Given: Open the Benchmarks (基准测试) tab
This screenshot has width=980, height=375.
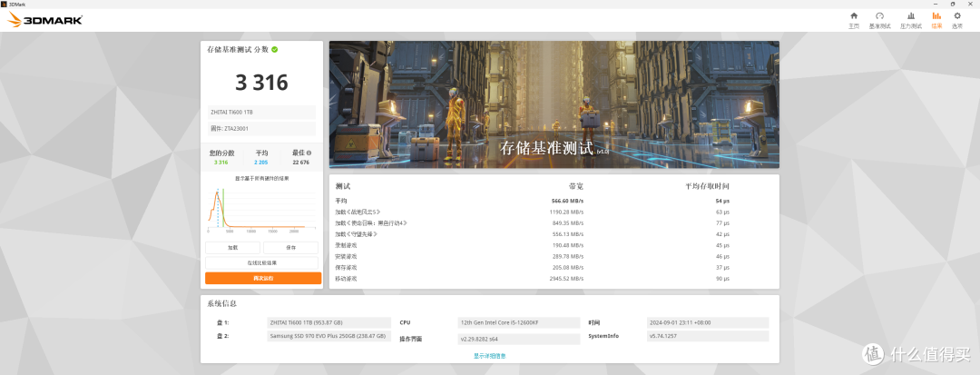Looking at the screenshot, I should tap(878, 20).
